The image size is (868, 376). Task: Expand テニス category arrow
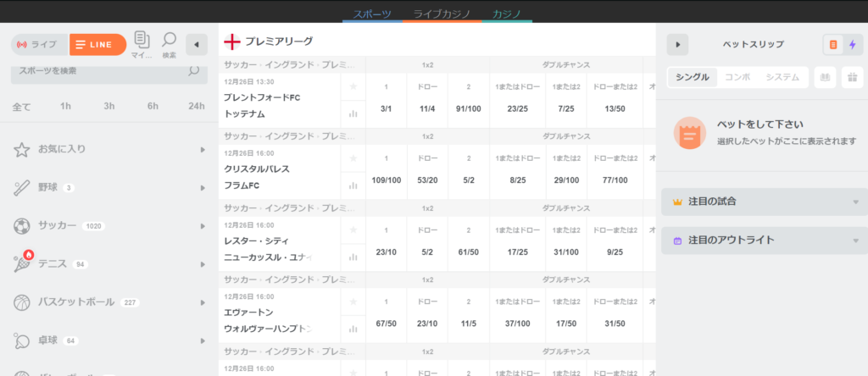[203, 264]
